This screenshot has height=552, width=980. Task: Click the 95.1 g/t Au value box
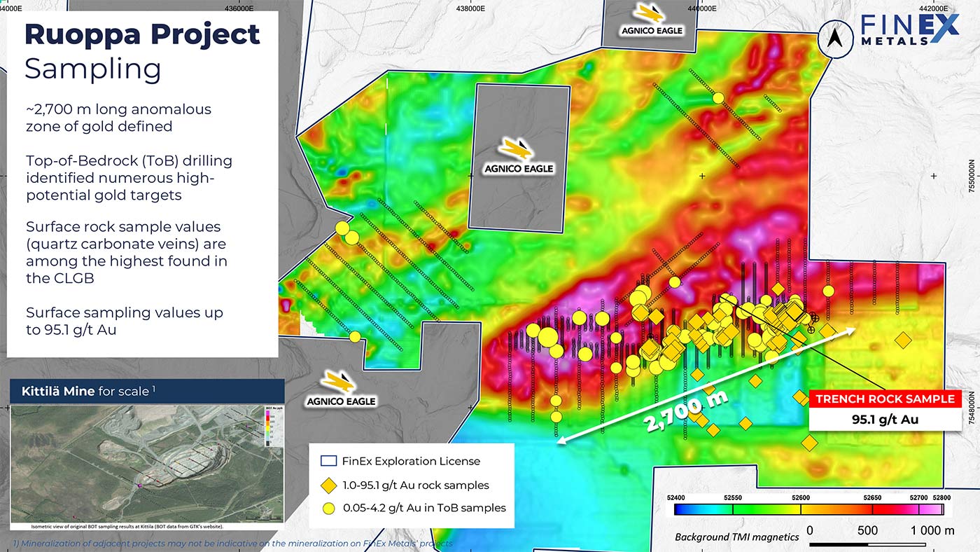[x=885, y=420]
